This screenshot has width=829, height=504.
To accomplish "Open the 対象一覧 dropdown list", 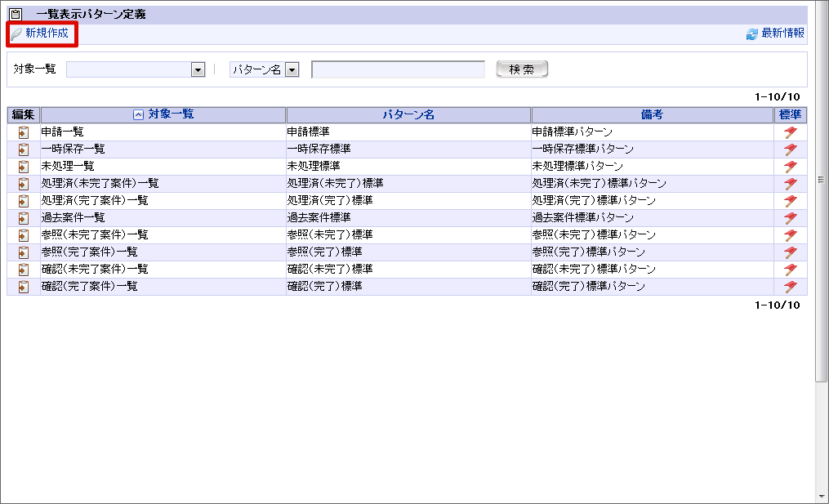I will (196, 69).
